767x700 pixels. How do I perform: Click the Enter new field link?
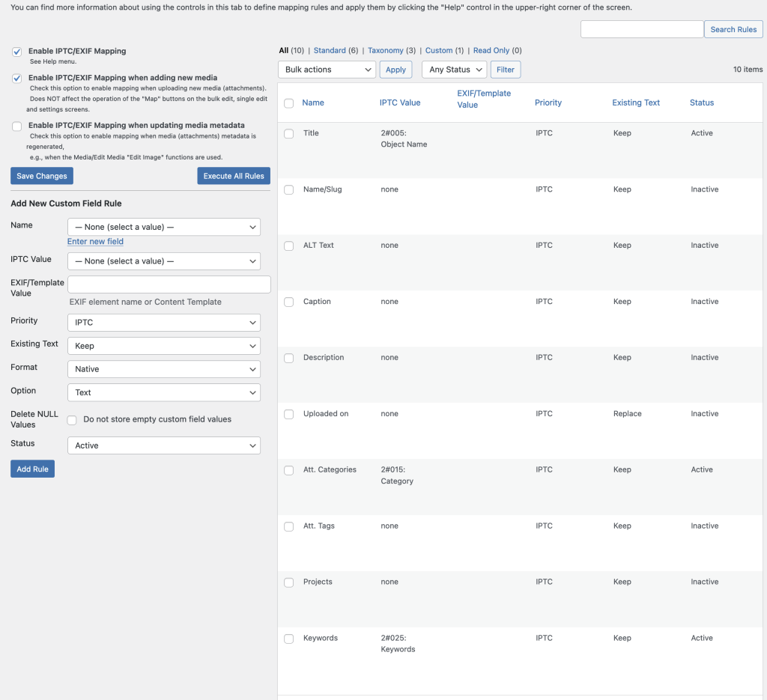(x=95, y=242)
